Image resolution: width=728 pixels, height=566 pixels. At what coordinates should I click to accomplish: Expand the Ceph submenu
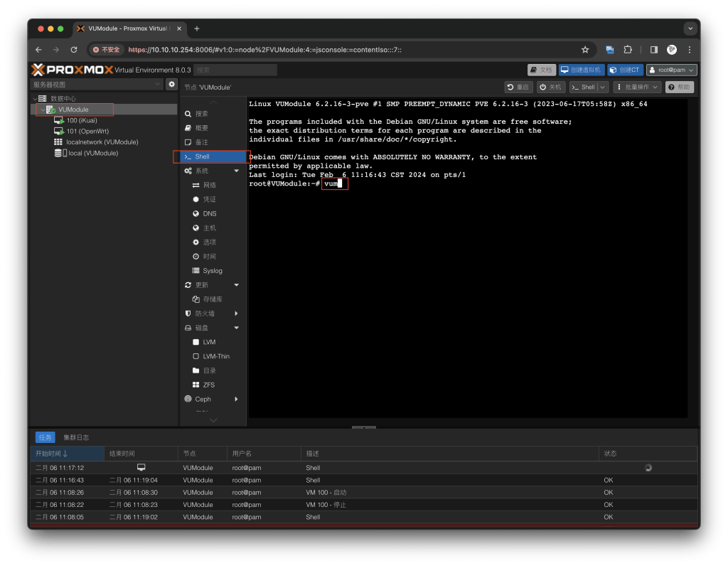pos(237,399)
